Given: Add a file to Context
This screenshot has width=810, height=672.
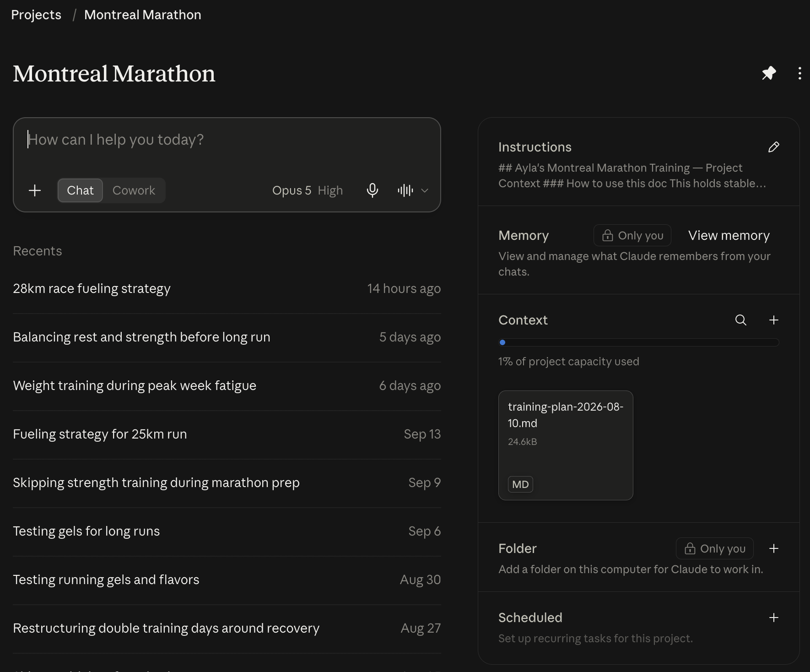Looking at the screenshot, I should point(773,320).
